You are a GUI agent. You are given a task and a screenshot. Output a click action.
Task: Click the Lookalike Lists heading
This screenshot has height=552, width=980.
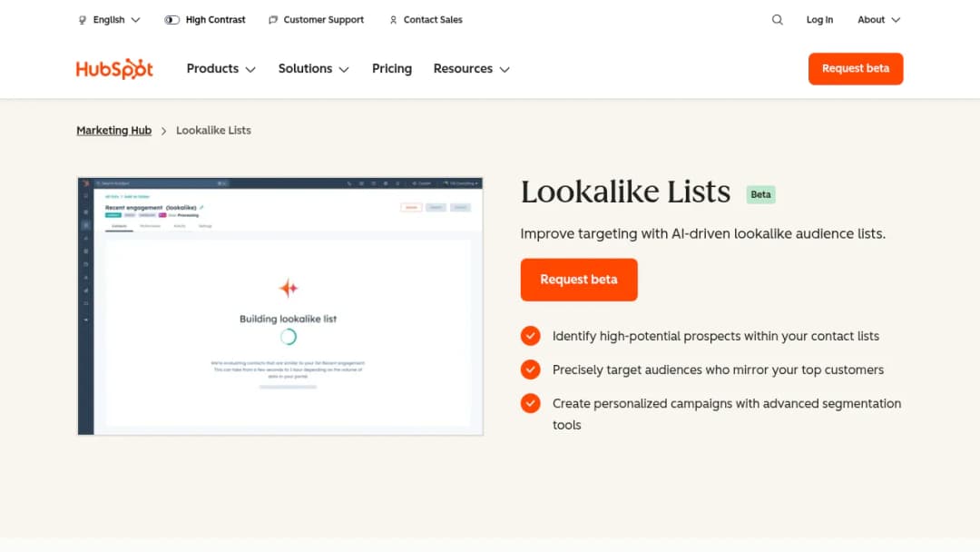click(625, 192)
